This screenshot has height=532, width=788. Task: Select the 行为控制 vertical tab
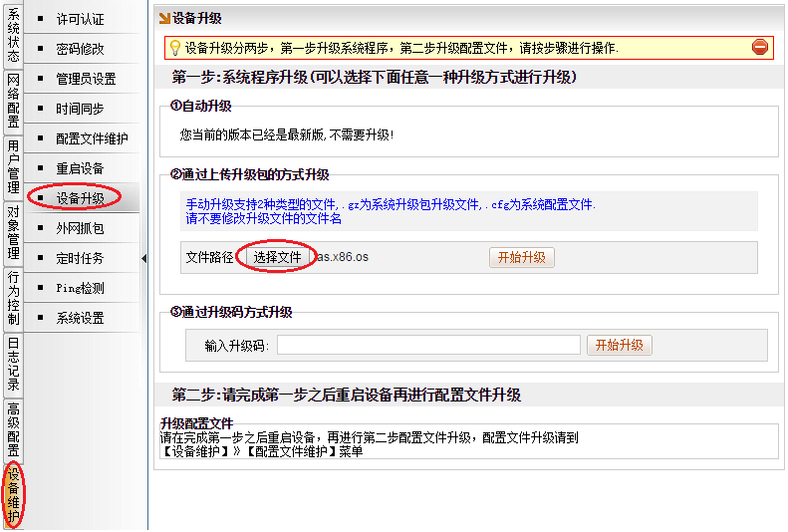pyautogui.click(x=13, y=298)
